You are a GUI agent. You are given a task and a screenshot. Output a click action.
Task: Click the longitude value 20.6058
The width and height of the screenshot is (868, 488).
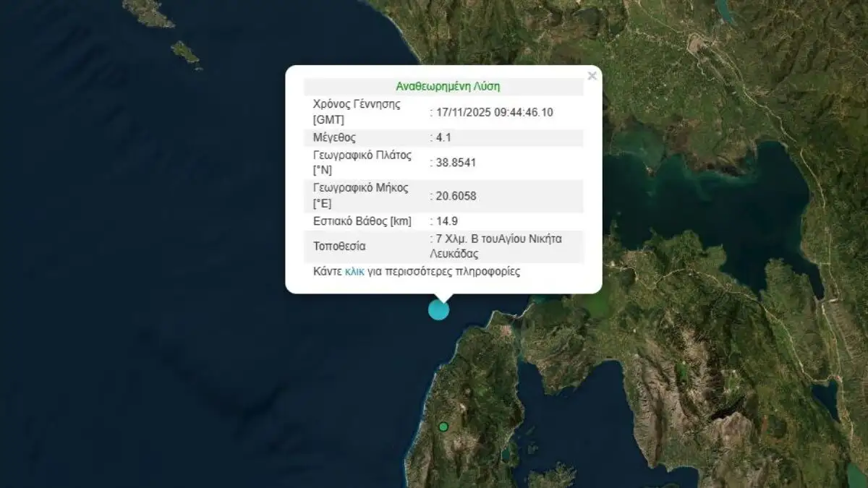(x=456, y=196)
